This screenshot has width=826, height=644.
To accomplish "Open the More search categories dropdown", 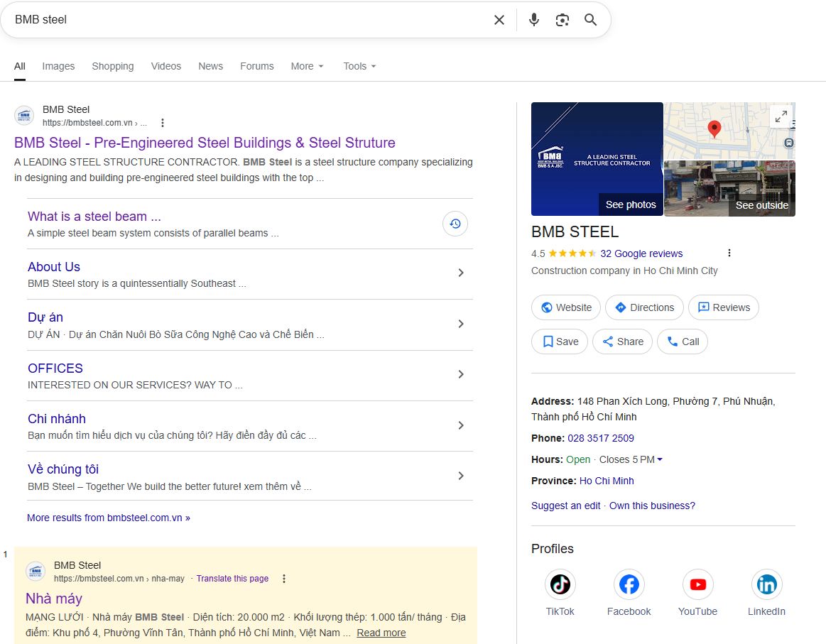I will [x=307, y=66].
